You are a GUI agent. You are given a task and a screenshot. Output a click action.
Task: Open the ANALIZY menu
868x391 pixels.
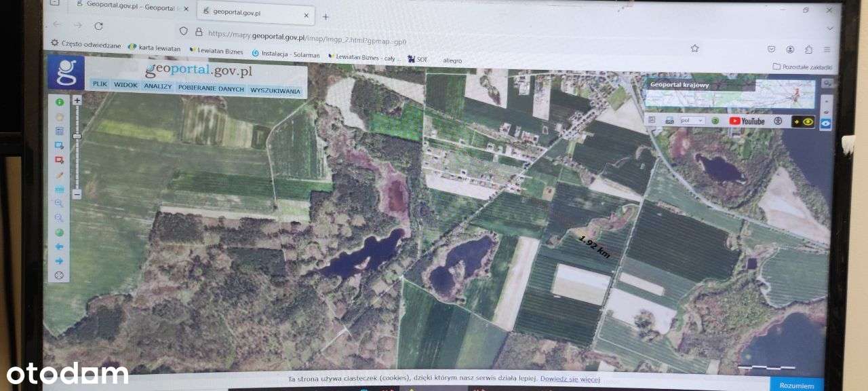point(157,86)
